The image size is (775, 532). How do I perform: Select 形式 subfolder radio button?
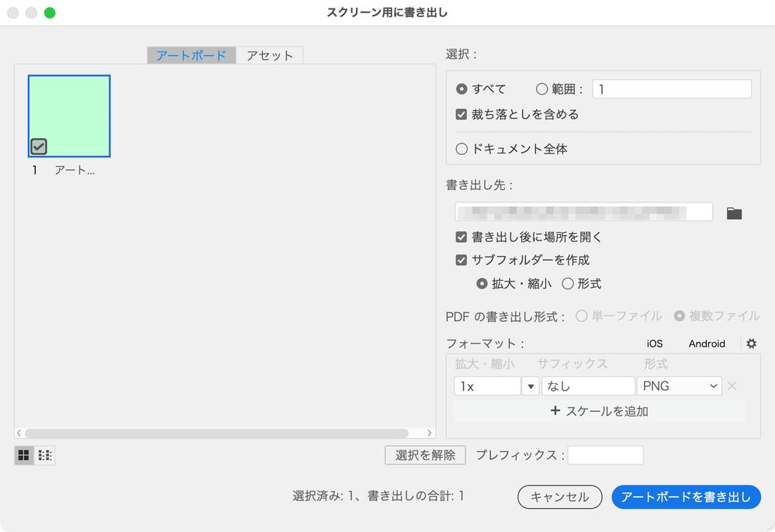(567, 284)
